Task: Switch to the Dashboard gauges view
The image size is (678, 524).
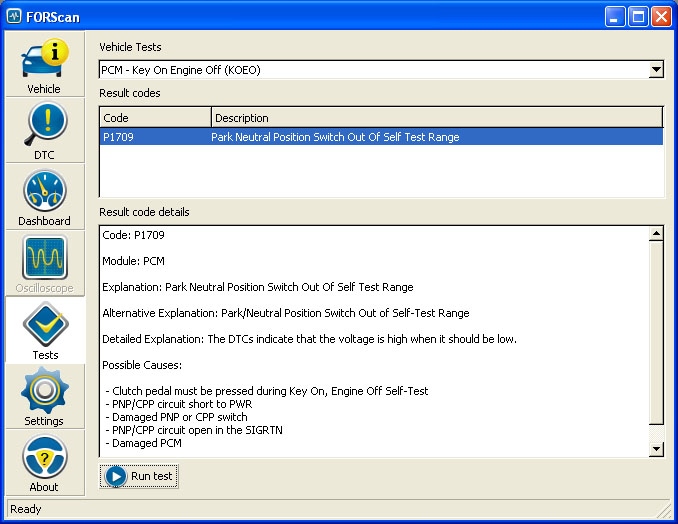Action: (x=44, y=197)
